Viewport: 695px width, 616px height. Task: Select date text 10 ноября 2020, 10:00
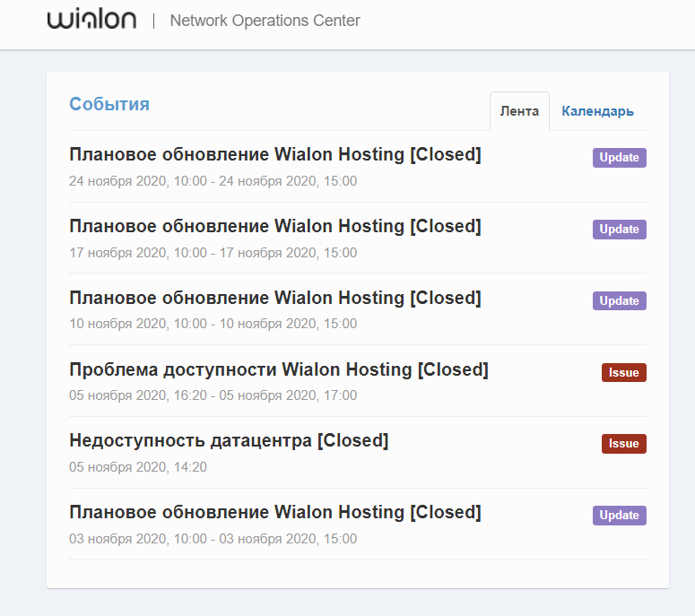click(138, 324)
